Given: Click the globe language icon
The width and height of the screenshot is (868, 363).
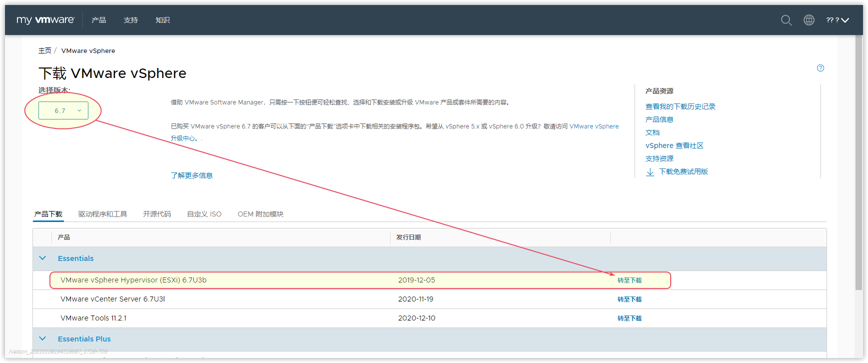Looking at the screenshot, I should [x=809, y=20].
